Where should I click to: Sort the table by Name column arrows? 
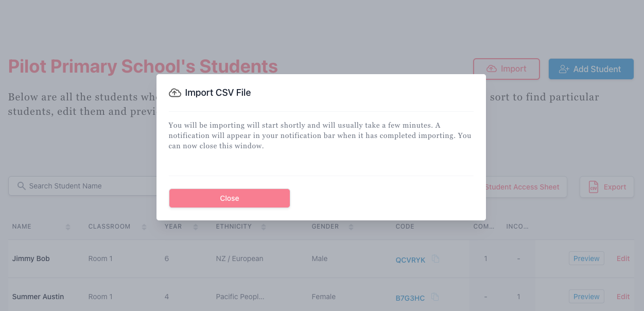tap(68, 227)
